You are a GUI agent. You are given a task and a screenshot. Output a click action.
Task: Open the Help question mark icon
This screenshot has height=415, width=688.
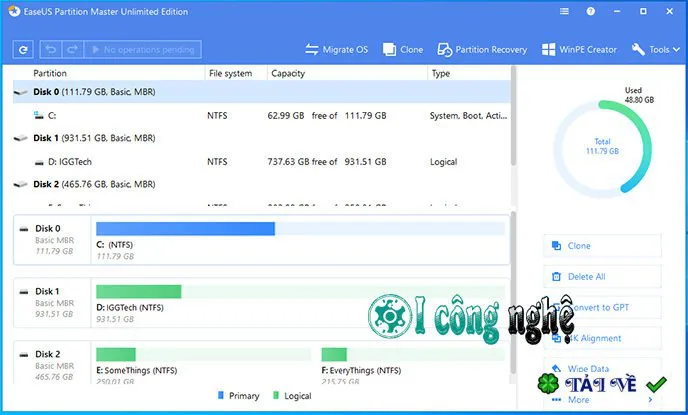point(591,11)
